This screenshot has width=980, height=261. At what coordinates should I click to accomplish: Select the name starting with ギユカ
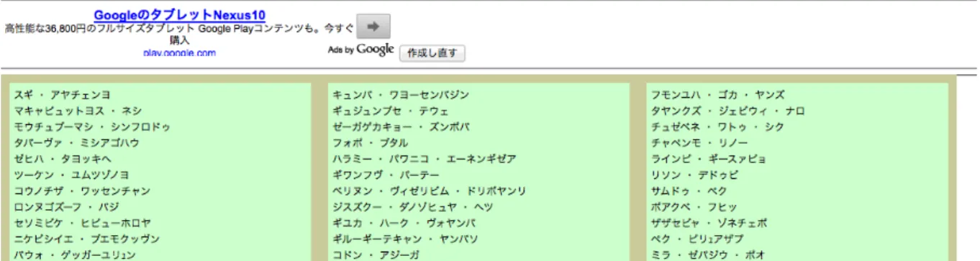point(404,223)
